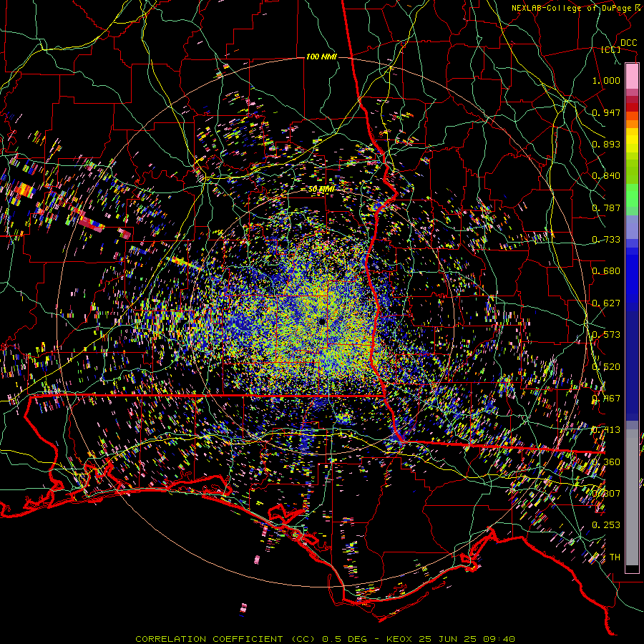Click the 0.787 legend value

pyautogui.click(x=606, y=208)
